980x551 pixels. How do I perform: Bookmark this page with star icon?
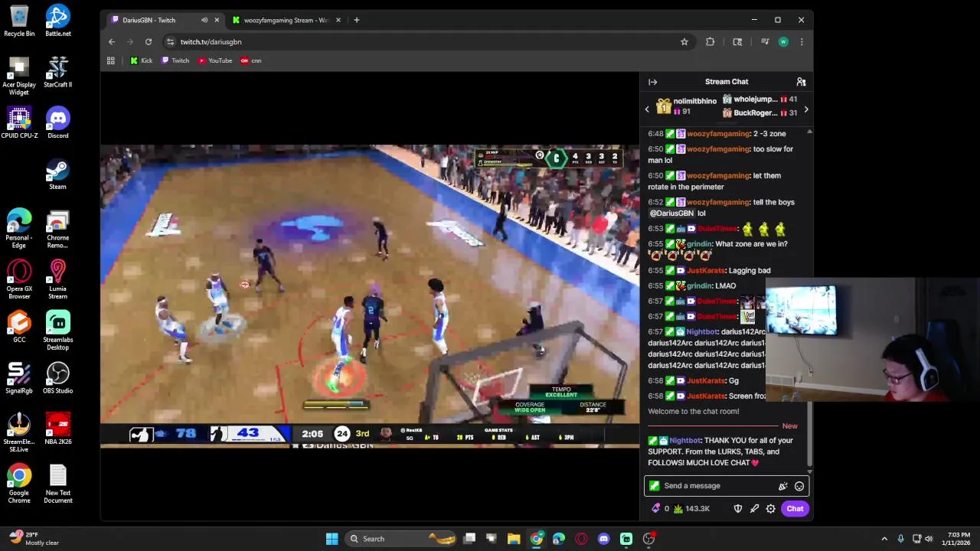684,42
